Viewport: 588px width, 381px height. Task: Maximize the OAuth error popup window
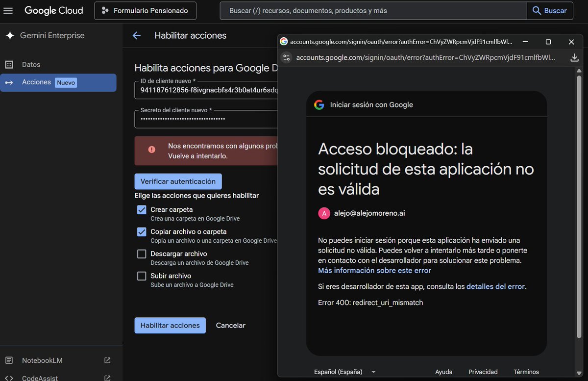[x=548, y=42]
